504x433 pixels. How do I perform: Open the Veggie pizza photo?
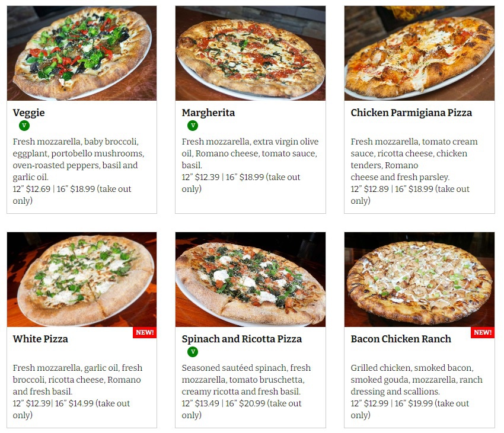82,53
